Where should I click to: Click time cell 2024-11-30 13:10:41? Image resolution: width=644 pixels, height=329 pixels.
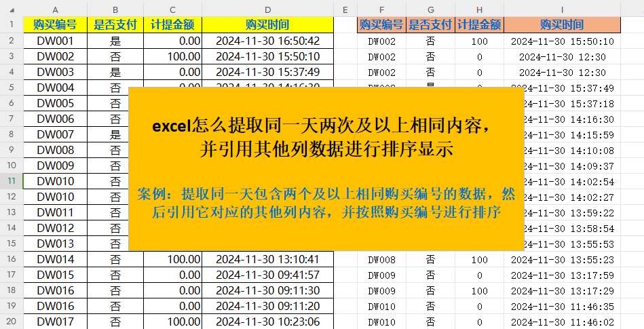tap(268, 259)
